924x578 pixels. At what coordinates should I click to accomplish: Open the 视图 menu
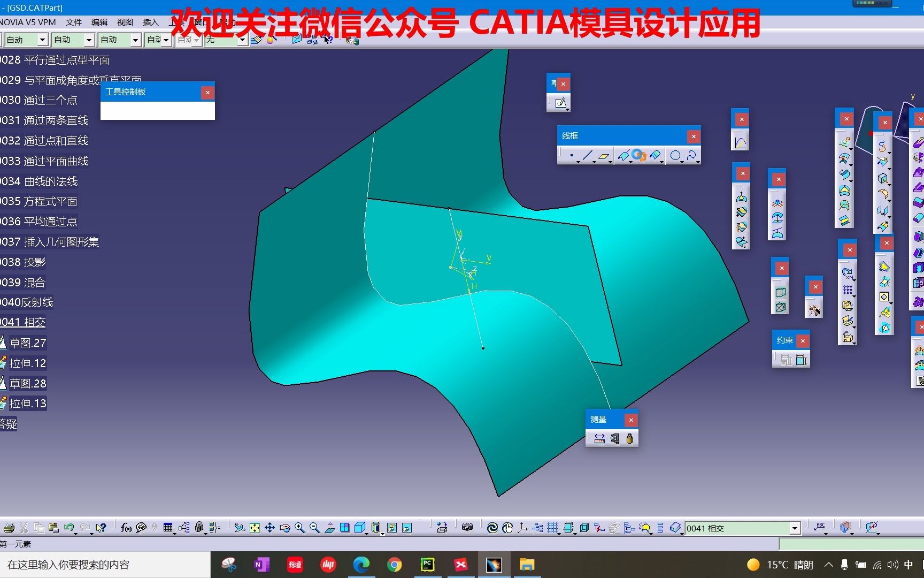click(125, 22)
